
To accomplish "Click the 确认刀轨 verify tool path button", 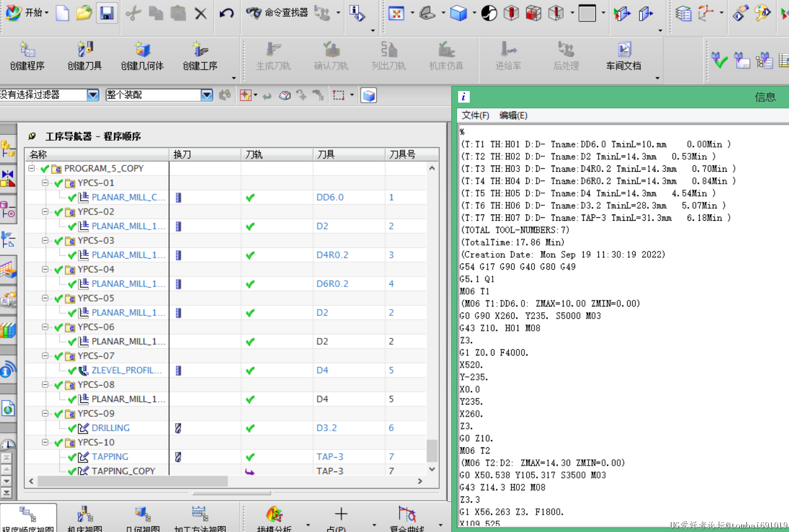I will (x=331, y=56).
